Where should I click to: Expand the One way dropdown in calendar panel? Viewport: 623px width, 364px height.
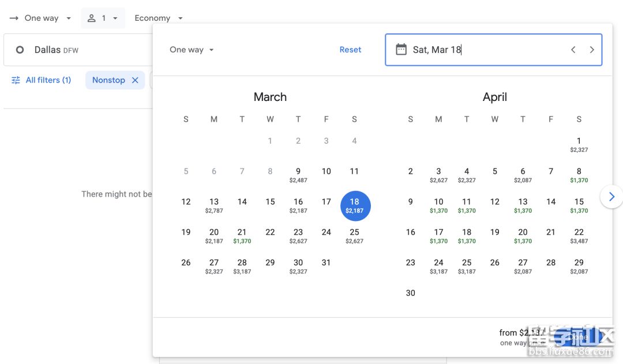coord(192,50)
